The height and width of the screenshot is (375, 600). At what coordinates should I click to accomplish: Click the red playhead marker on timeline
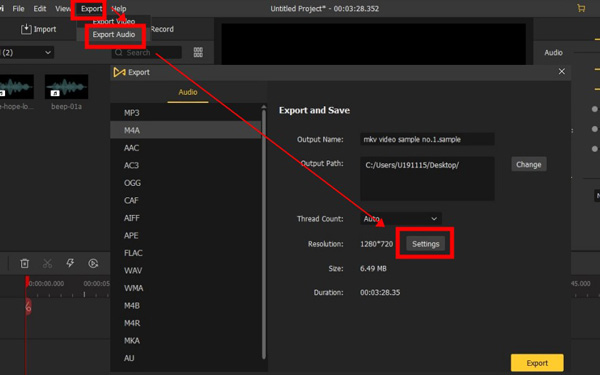[x=27, y=282]
